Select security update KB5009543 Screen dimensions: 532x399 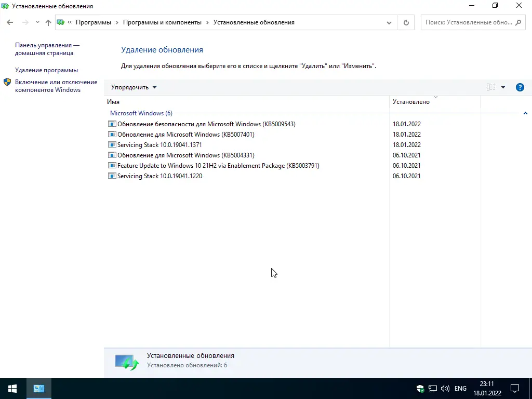click(x=206, y=124)
